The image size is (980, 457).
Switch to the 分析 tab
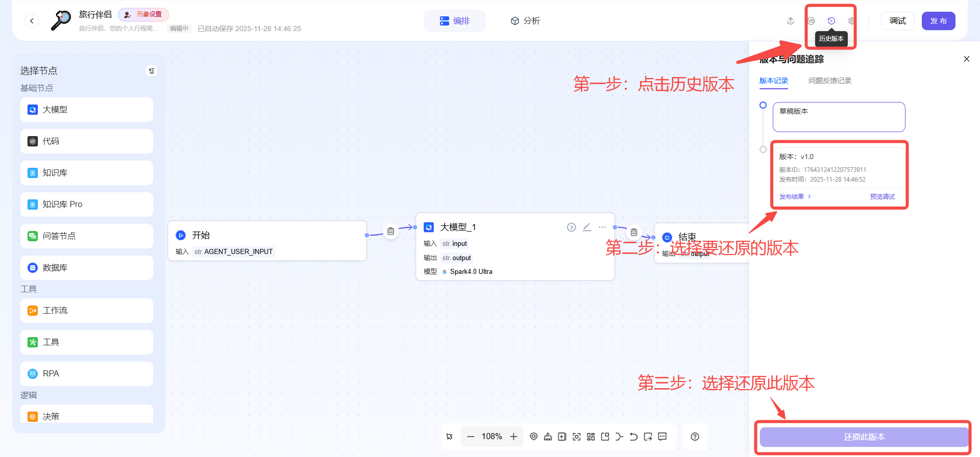[x=525, y=21]
